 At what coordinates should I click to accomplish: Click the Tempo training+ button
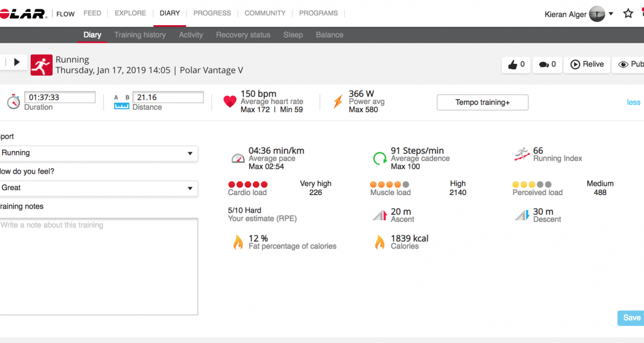coord(482,102)
